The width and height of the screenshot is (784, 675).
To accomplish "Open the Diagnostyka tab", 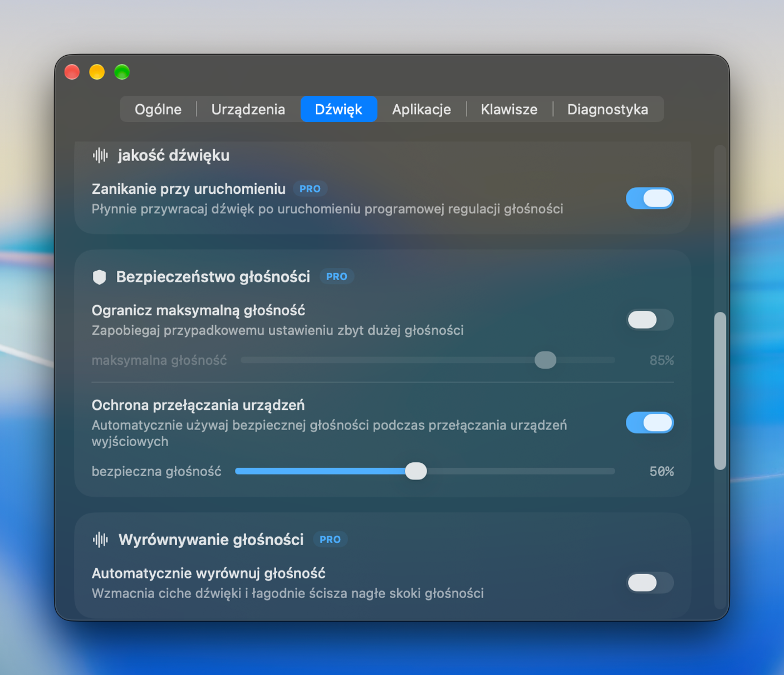I will (607, 109).
